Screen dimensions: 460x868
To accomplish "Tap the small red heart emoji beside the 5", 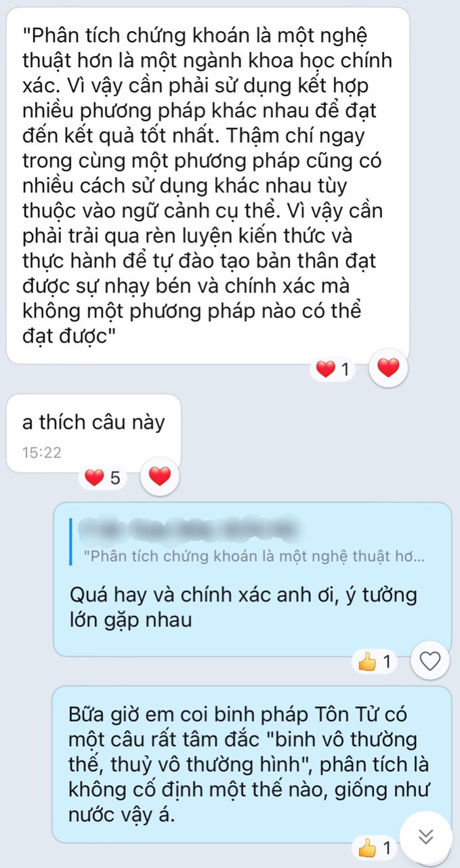I will point(96,478).
